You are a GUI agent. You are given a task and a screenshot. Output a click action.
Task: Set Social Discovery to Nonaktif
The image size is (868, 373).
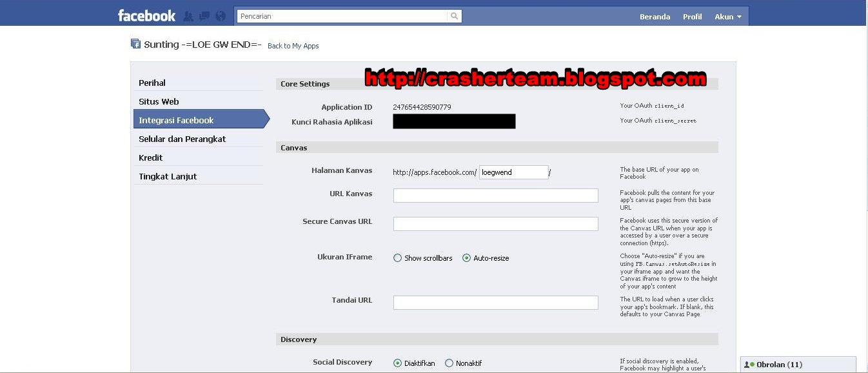(449, 363)
